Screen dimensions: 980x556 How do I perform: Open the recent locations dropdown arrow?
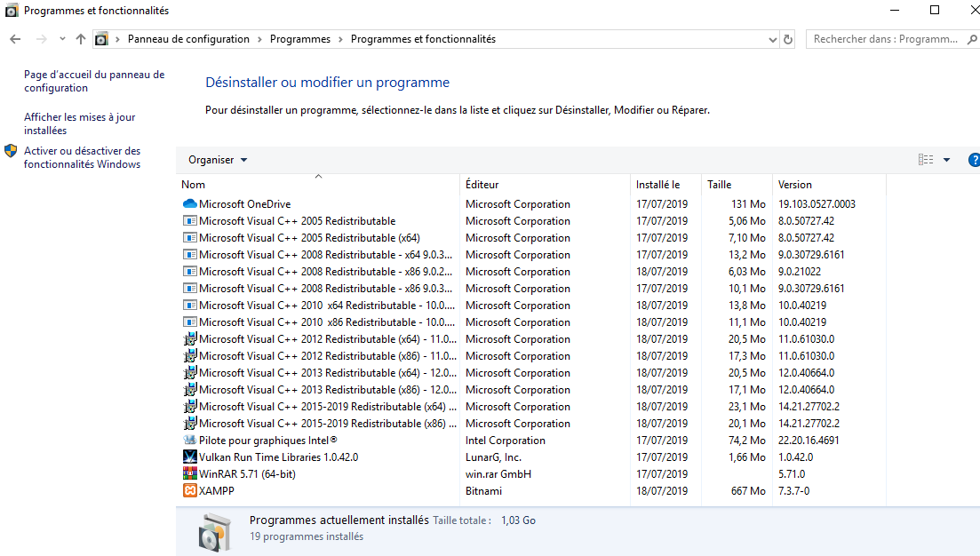pyautogui.click(x=62, y=39)
